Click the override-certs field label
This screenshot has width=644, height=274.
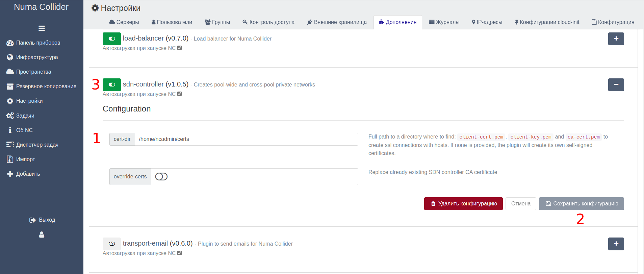click(130, 177)
